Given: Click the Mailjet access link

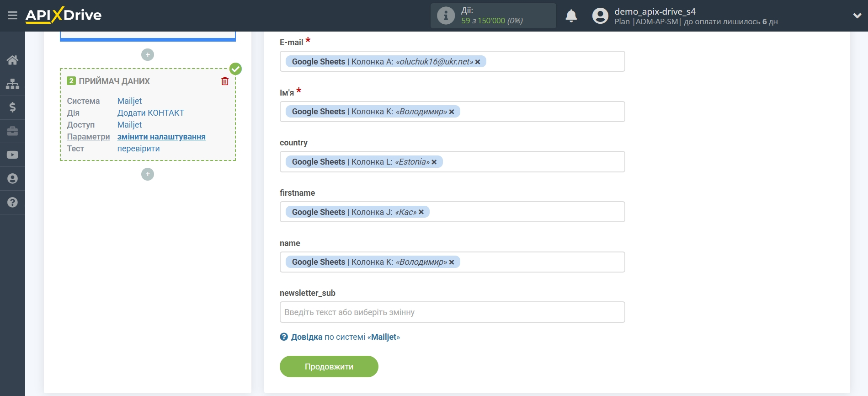Looking at the screenshot, I should point(129,125).
